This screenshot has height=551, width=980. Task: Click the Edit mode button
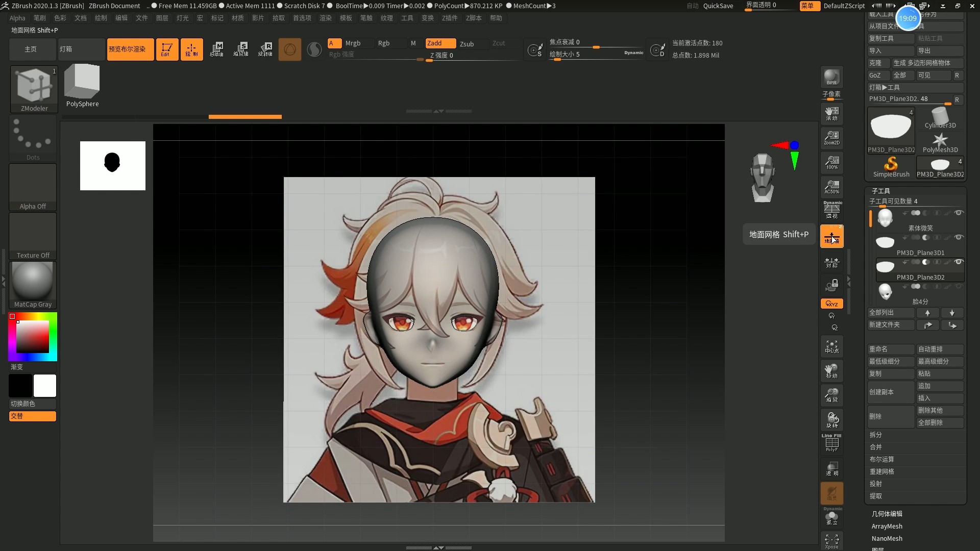click(167, 49)
